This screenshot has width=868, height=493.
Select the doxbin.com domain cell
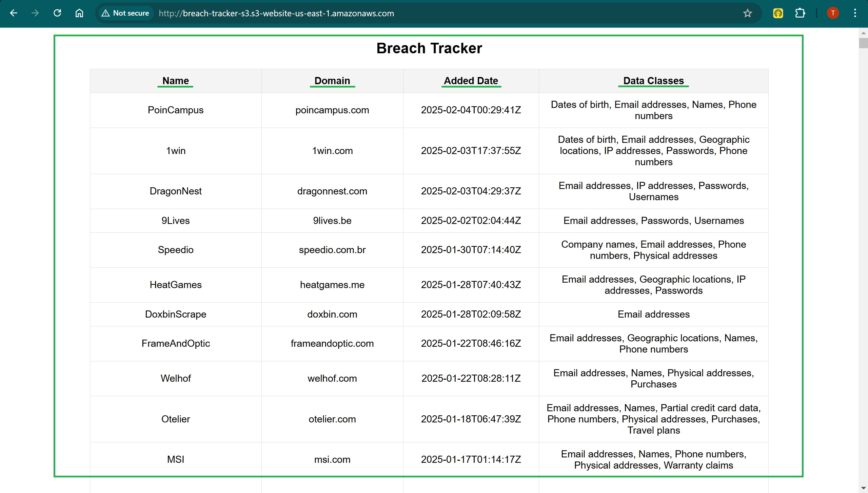pyautogui.click(x=332, y=314)
